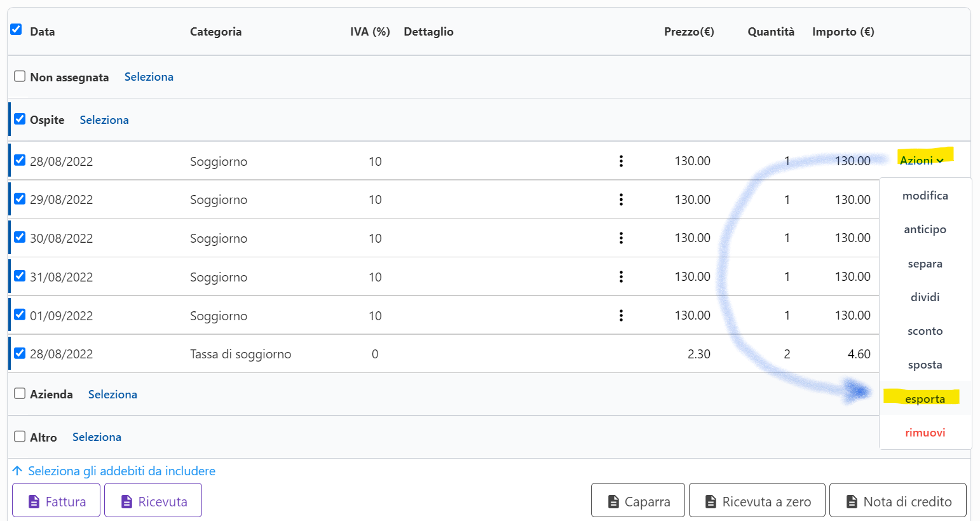Viewport: 980px width, 521px height.
Task: Uncheck the Tassa di soggiorno row checkbox
Action: 20,353
